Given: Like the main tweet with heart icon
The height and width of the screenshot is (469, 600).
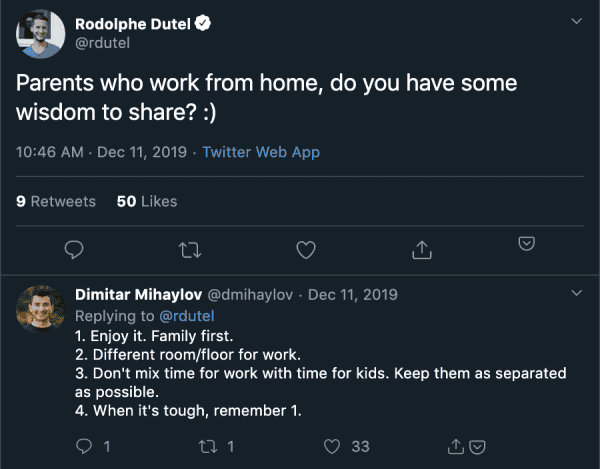Looking at the screenshot, I should [x=307, y=248].
